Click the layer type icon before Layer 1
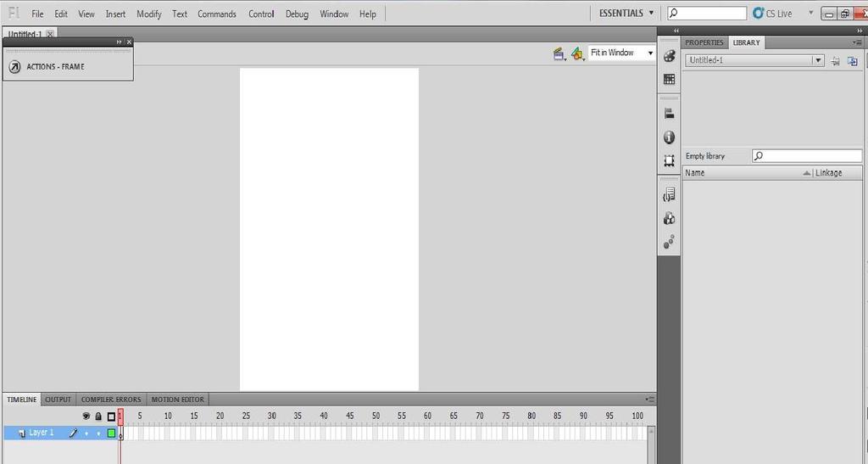The image size is (868, 464). coord(21,433)
